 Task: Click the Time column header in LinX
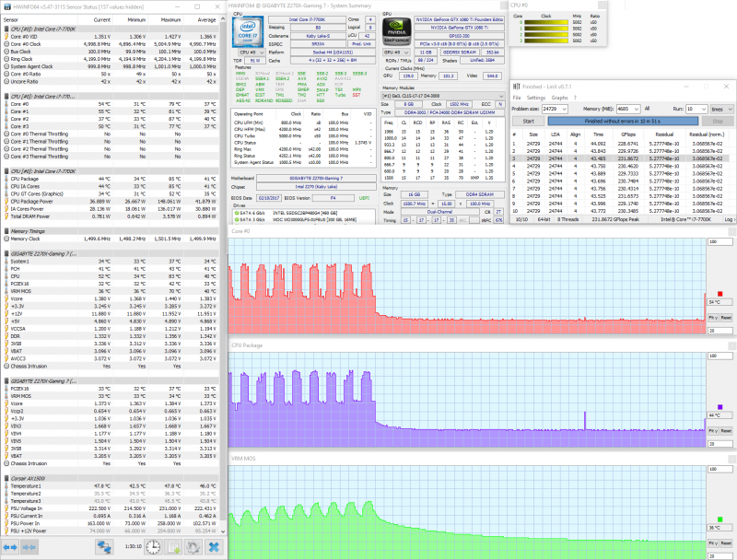[x=598, y=134]
